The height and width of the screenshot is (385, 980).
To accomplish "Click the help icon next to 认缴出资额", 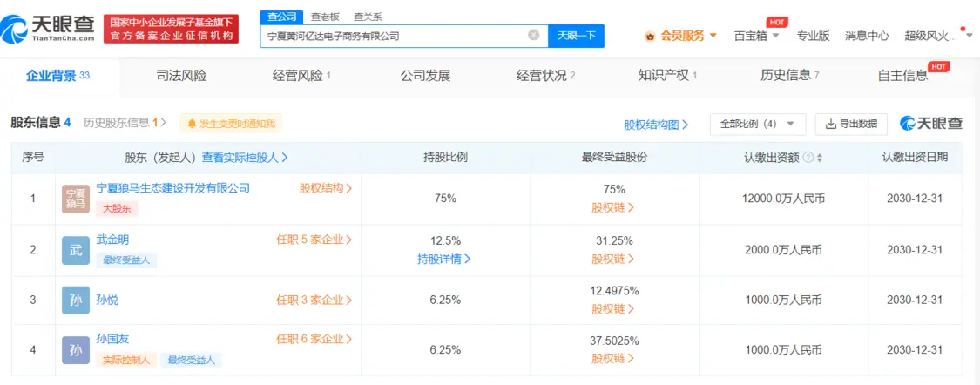I will coord(808,159).
